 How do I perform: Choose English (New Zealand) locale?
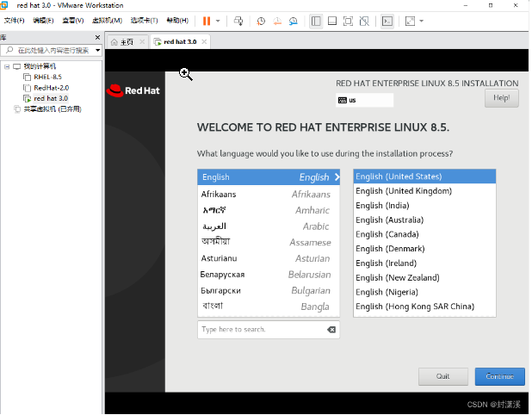point(424,277)
